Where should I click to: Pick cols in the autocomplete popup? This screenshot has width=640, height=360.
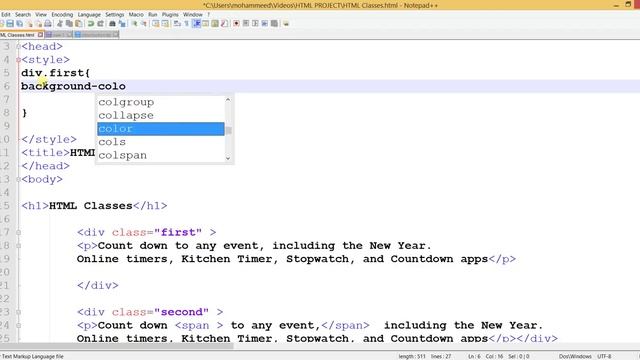(161, 142)
